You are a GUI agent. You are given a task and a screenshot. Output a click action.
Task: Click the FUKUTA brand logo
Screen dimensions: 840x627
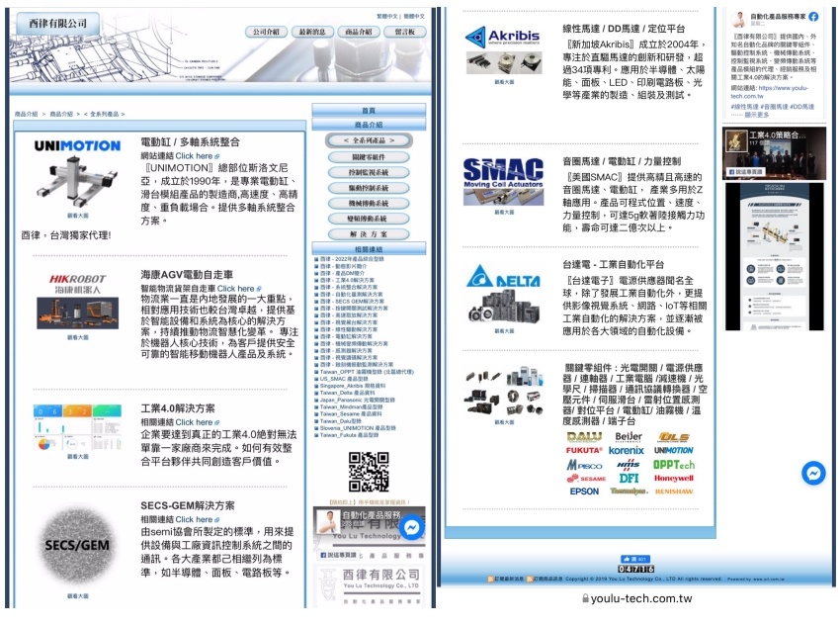click(584, 451)
